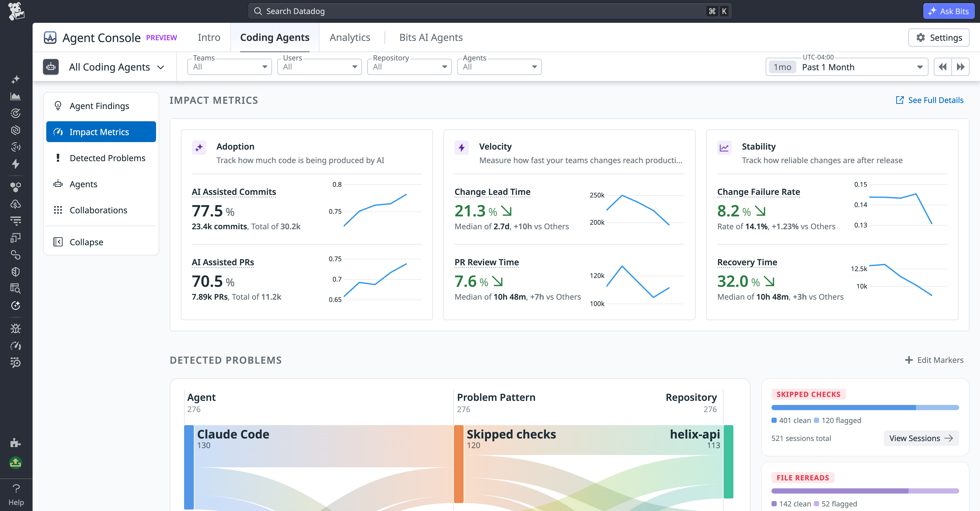Open the Past 1 Month time range dropdown
The height and width of the screenshot is (511, 980).
847,67
